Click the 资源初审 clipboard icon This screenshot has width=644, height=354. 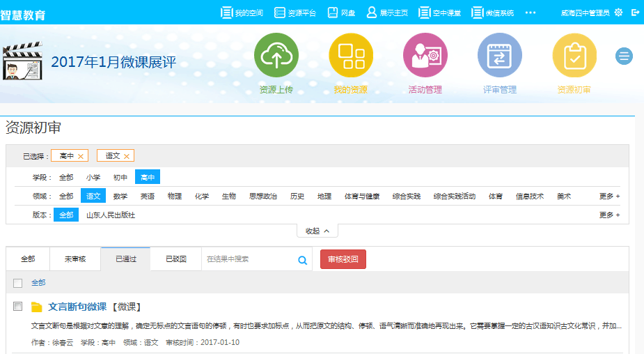(574, 56)
